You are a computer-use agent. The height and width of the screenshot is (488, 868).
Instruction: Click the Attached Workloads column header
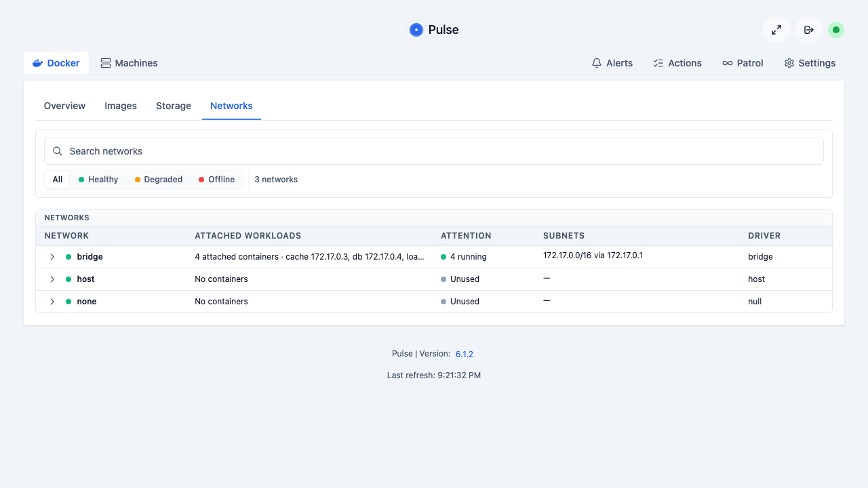tap(248, 236)
